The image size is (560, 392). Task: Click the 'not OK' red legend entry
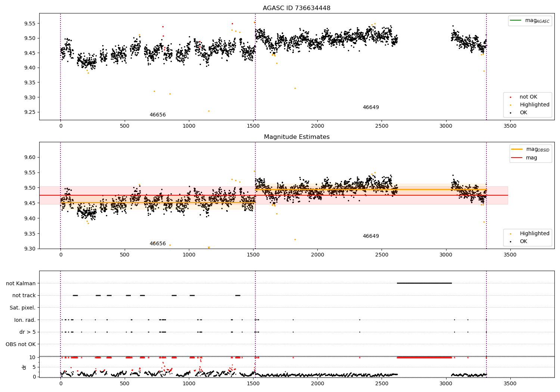pos(528,97)
